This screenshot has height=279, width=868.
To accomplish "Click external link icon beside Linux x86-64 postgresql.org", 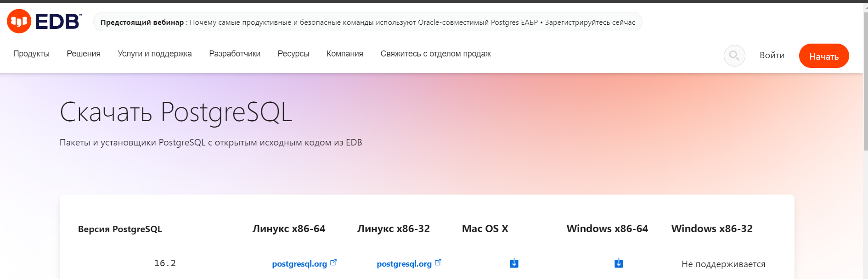I will [333, 262].
